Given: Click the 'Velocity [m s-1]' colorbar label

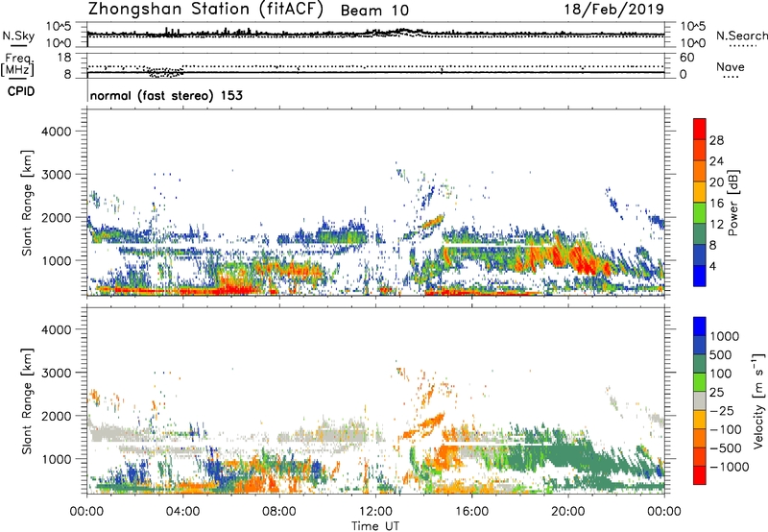Looking at the screenshot, I should [x=758, y=401].
